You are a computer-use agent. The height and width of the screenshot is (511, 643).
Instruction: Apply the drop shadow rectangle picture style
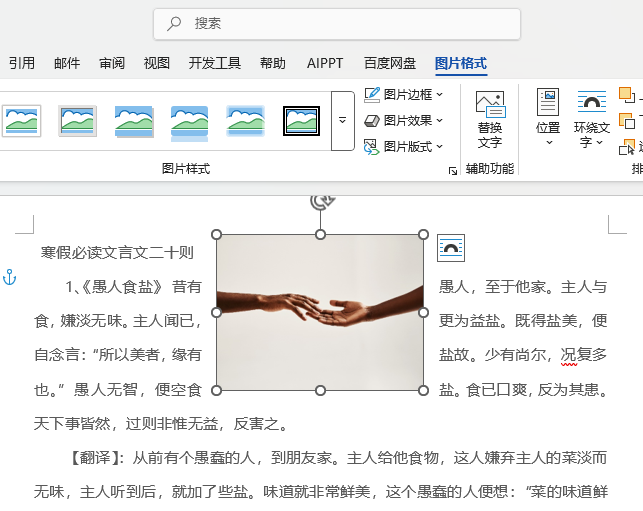coord(134,121)
